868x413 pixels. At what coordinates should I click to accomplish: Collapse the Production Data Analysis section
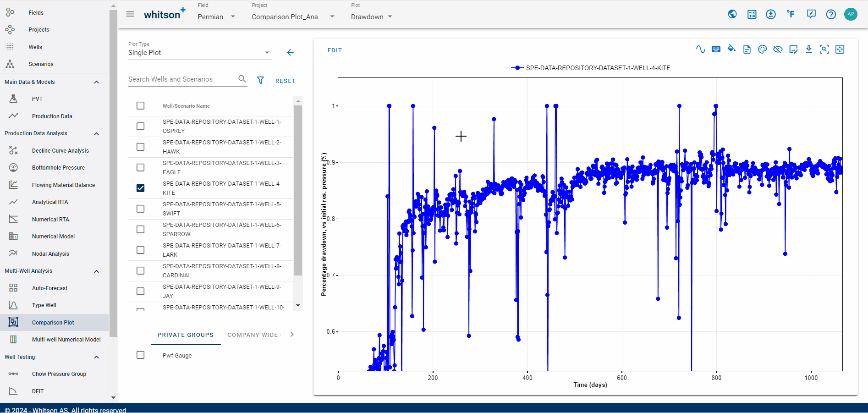pyautogui.click(x=96, y=134)
